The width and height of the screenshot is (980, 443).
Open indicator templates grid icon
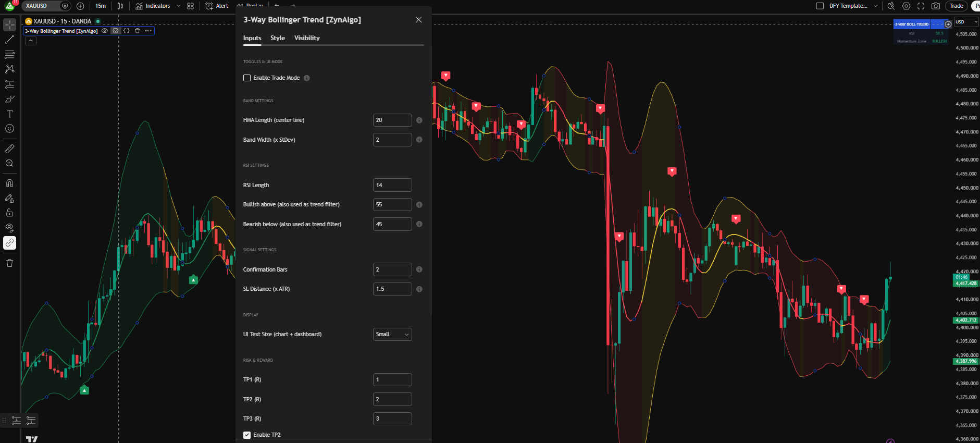click(x=191, y=6)
